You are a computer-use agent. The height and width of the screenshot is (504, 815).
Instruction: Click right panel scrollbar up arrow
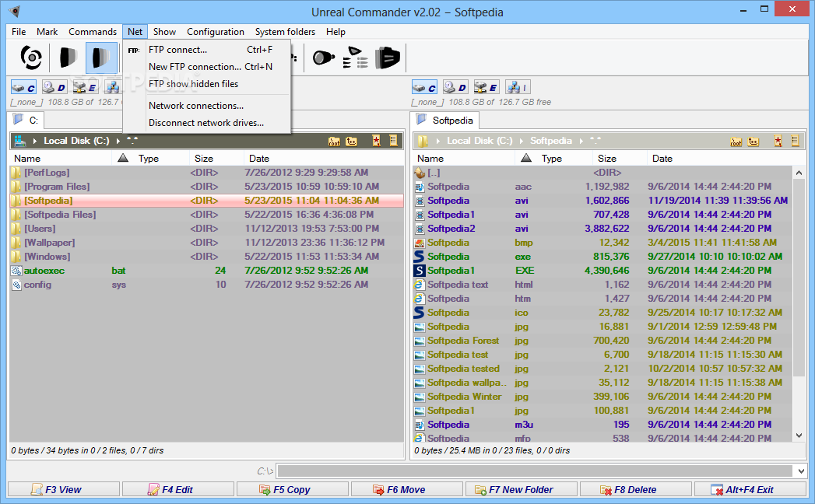[799, 173]
